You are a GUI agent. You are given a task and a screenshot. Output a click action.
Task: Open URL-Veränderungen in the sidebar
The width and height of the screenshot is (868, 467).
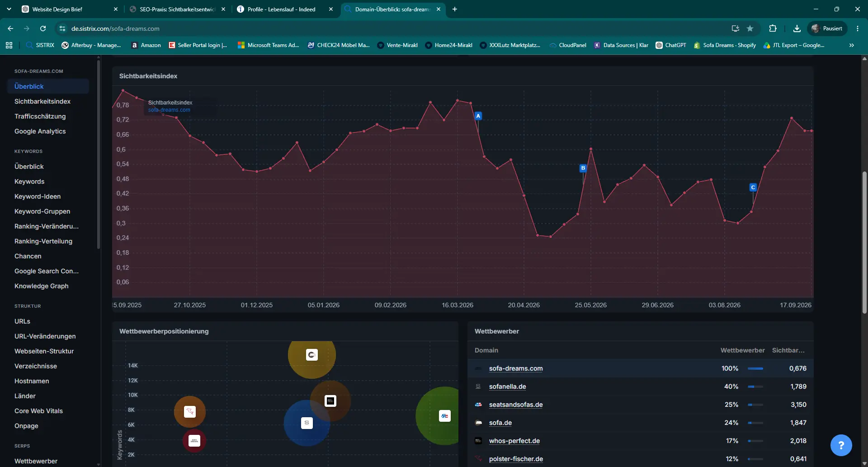tap(45, 336)
